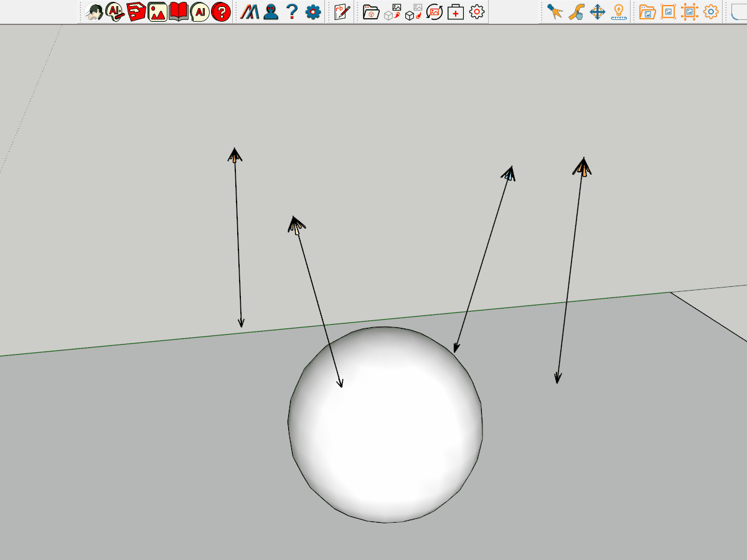Click the folder with cube icon

pyautogui.click(x=371, y=12)
